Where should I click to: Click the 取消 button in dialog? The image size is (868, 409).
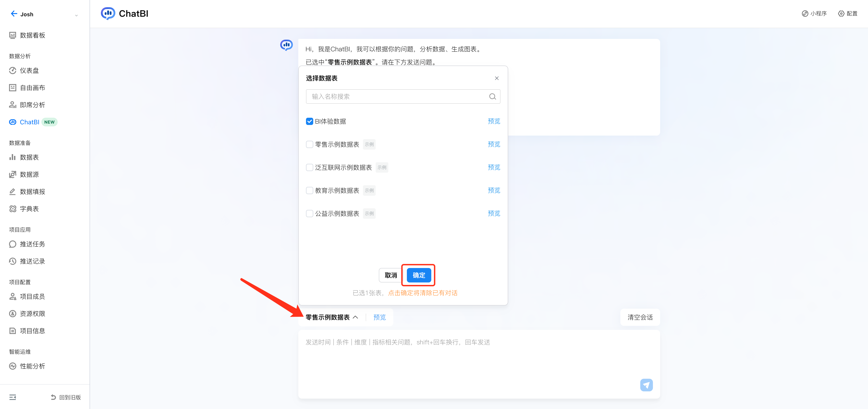pos(391,275)
